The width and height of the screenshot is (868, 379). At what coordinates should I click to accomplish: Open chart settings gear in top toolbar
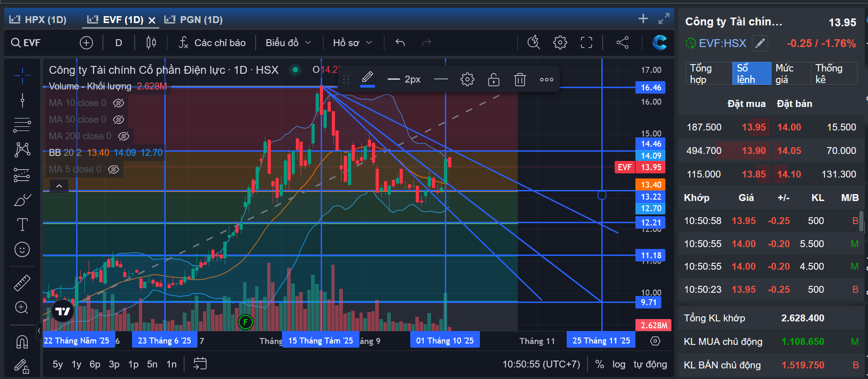click(x=560, y=42)
